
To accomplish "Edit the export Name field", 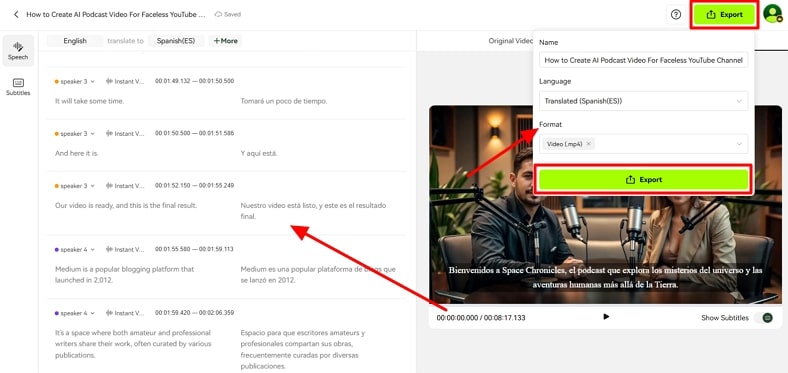I will [x=643, y=60].
